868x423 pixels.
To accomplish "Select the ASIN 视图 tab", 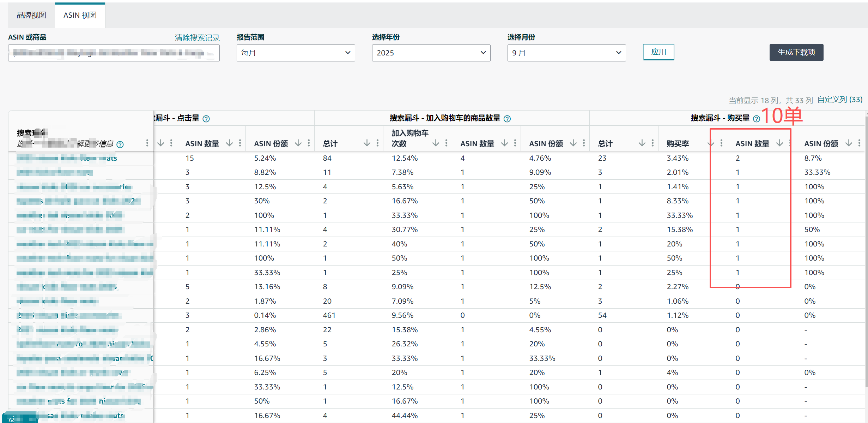I will click(x=80, y=15).
